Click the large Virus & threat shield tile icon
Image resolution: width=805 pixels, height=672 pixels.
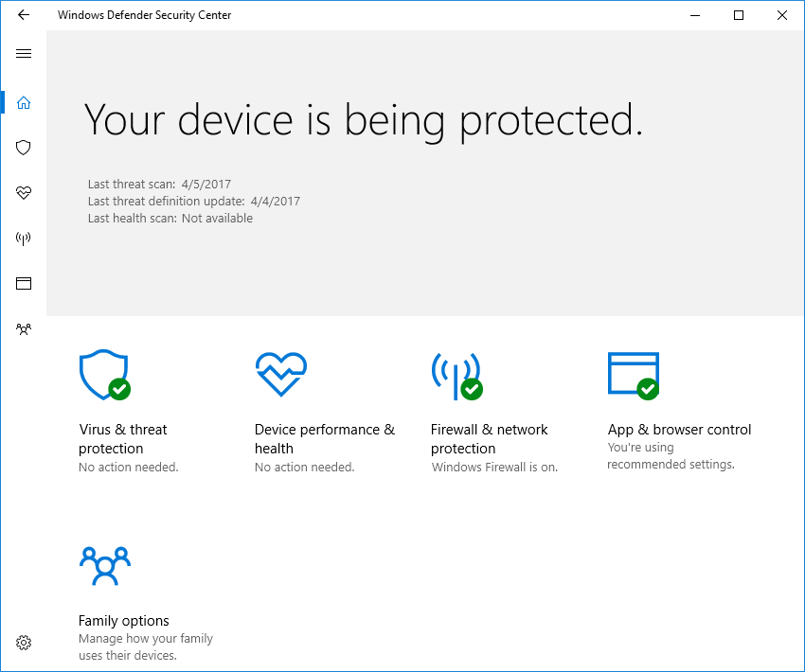pyautogui.click(x=105, y=375)
